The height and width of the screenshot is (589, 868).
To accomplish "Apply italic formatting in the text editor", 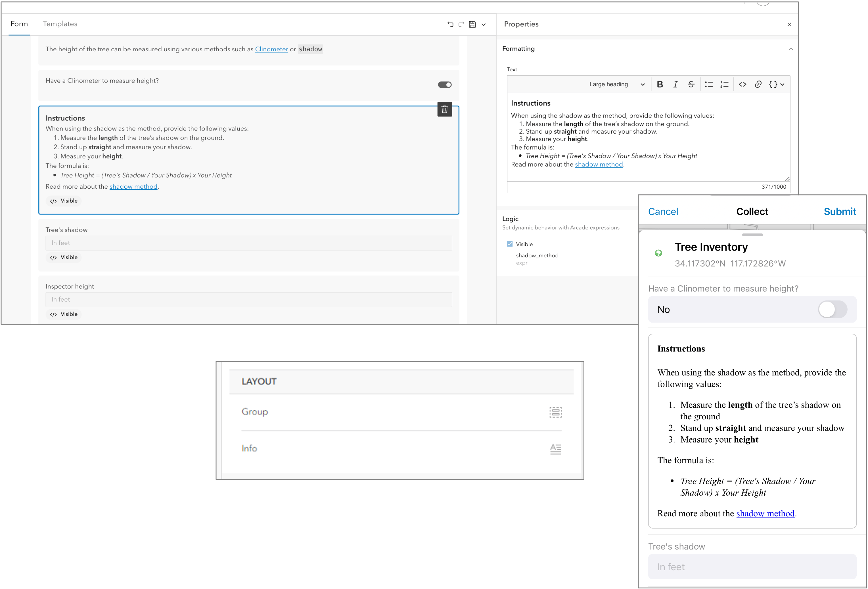I will point(675,84).
